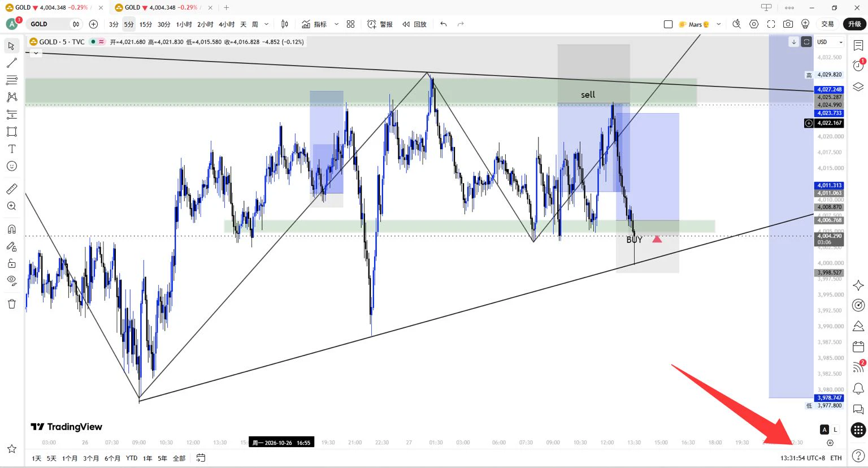Select the 3个月 date range
The width and height of the screenshot is (868, 468).
click(91, 458)
